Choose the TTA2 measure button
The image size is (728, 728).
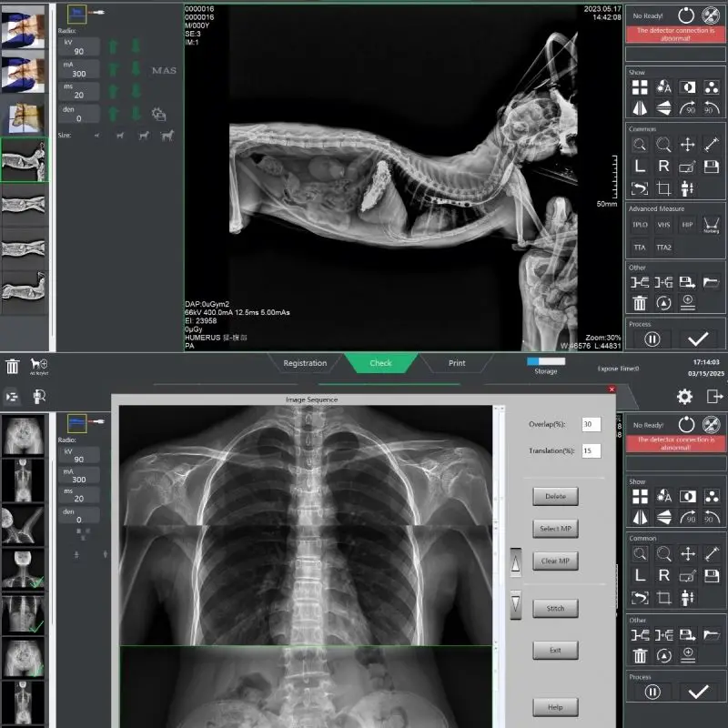tap(663, 248)
